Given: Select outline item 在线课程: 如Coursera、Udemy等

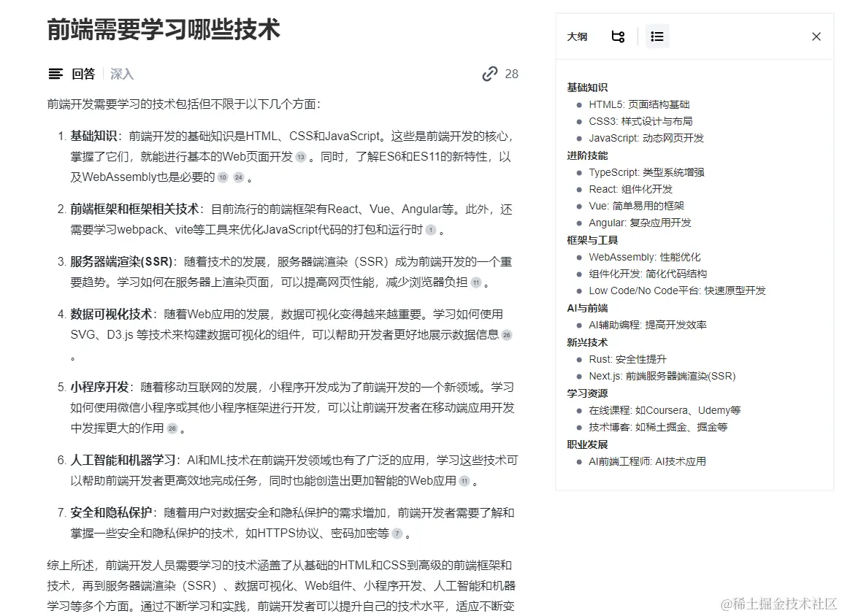Looking at the screenshot, I should pos(665,410).
